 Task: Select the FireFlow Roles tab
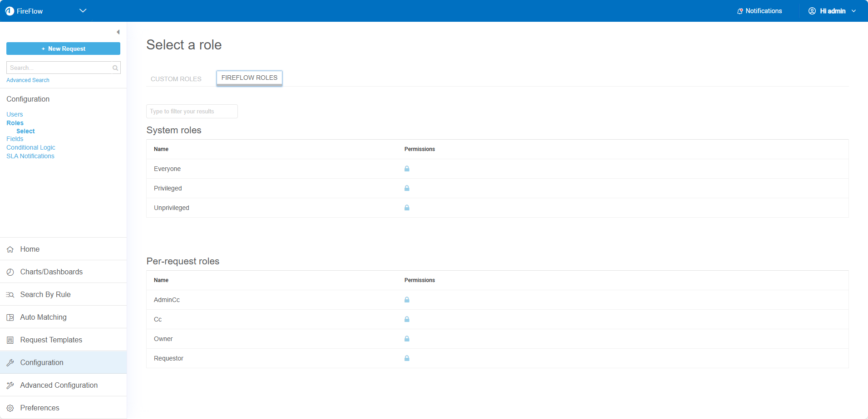tap(249, 78)
